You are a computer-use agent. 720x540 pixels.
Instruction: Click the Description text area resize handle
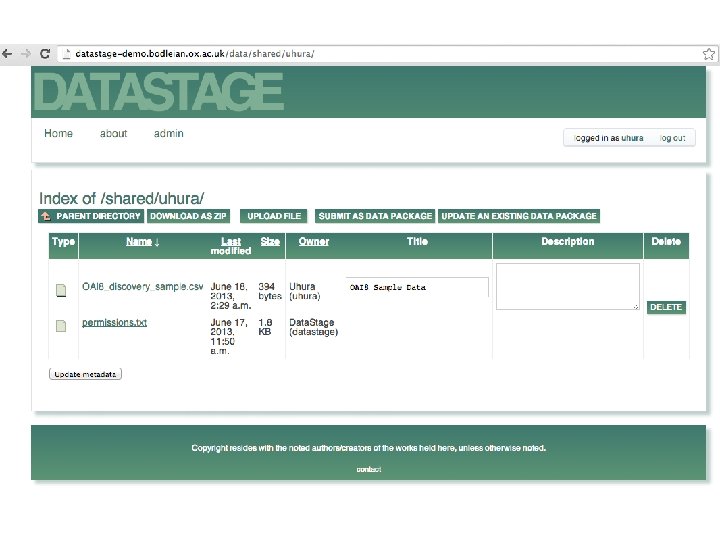(636, 306)
